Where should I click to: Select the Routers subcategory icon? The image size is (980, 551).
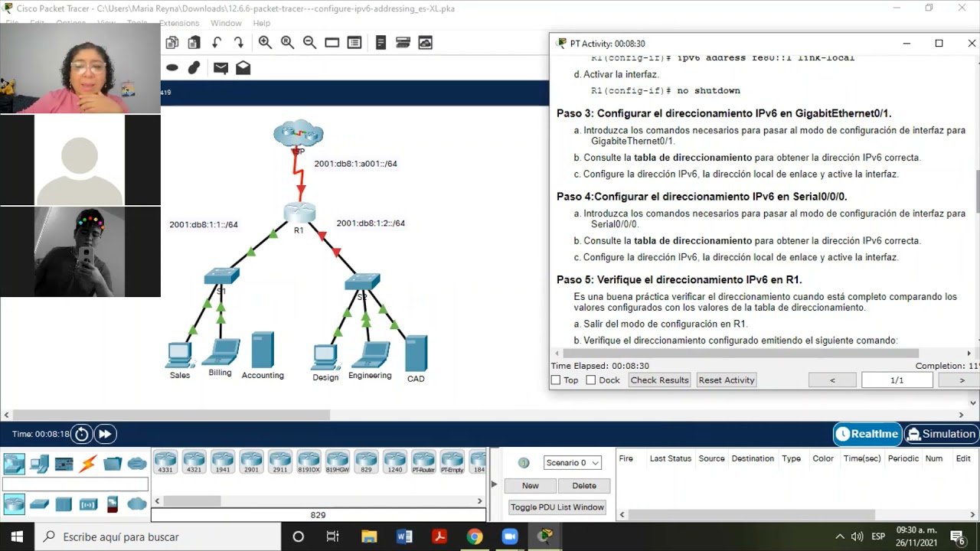(x=14, y=504)
